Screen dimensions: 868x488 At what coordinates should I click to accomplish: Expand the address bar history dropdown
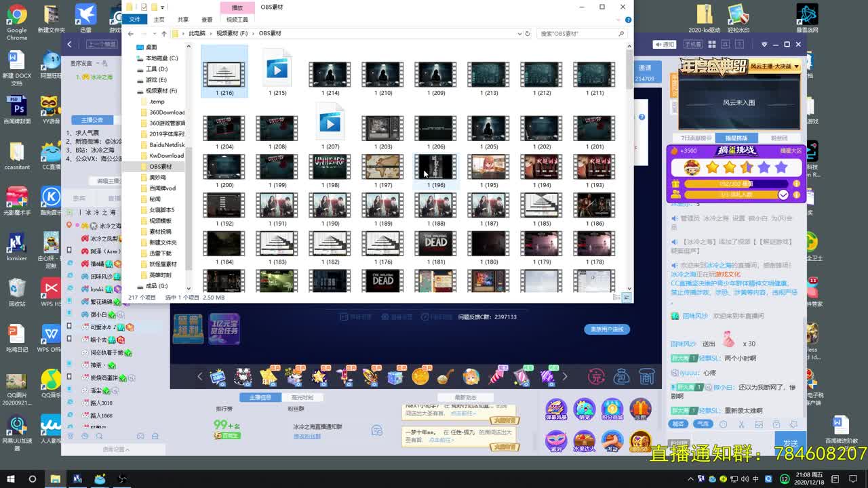point(519,33)
